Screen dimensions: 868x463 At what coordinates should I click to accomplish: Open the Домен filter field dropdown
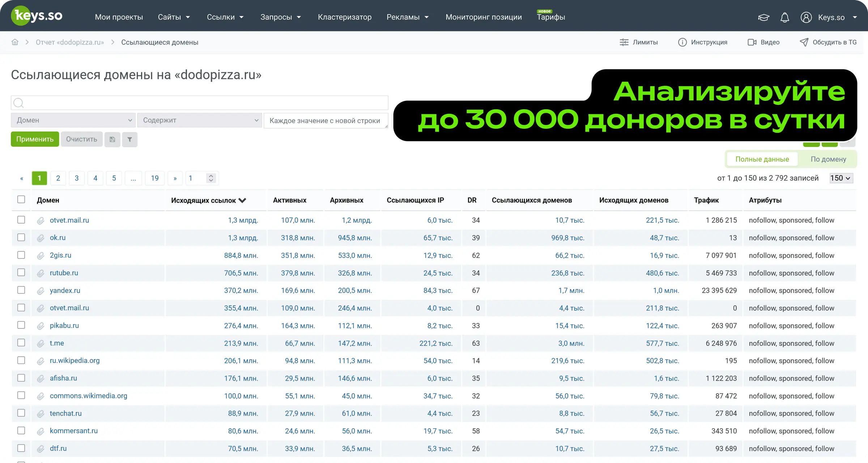point(73,120)
